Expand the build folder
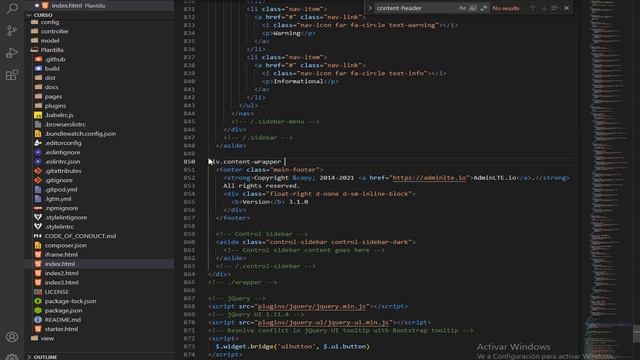This screenshot has height=360, width=640. [52, 69]
